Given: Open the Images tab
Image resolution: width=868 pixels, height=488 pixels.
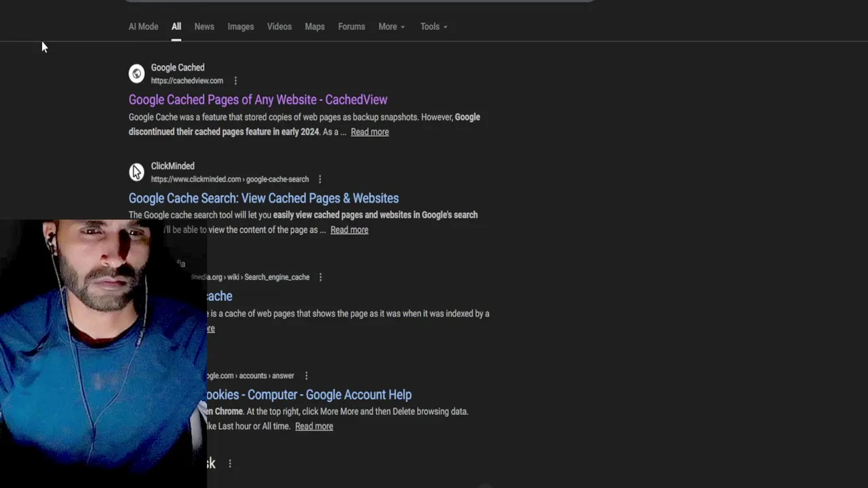Looking at the screenshot, I should (241, 26).
